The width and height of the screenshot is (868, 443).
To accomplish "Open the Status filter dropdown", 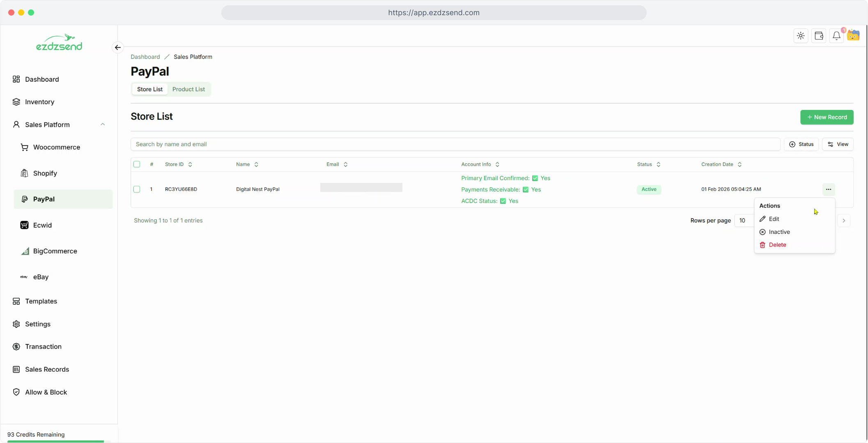I will 801,144.
